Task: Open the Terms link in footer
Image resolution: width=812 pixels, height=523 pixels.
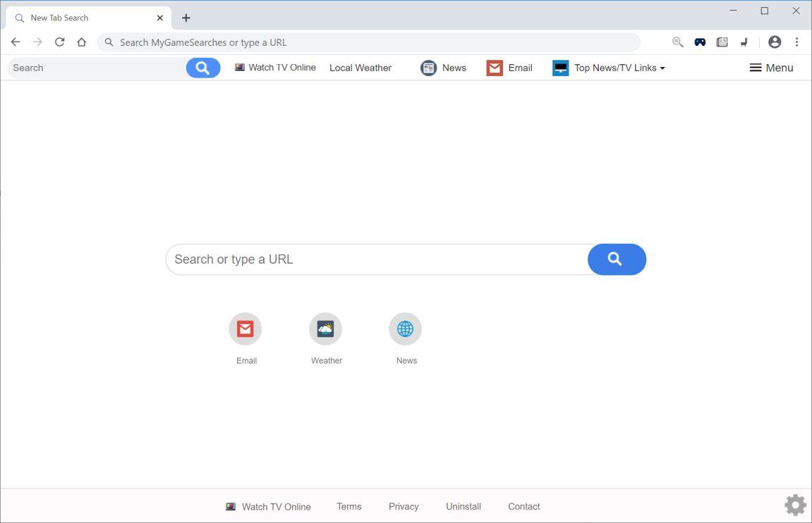Action: [x=349, y=507]
